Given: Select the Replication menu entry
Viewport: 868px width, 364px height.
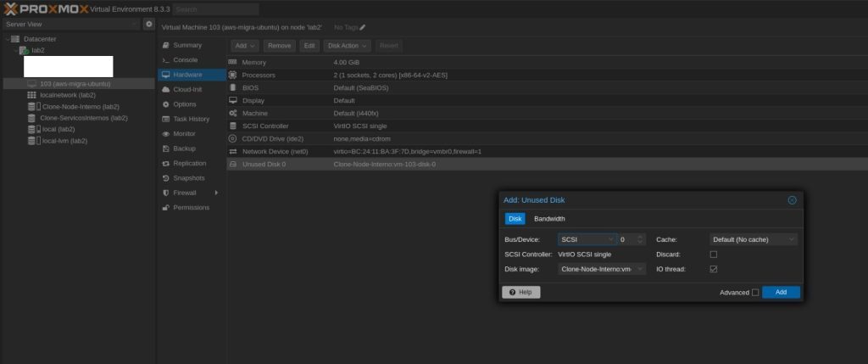Looking at the screenshot, I should (x=189, y=163).
